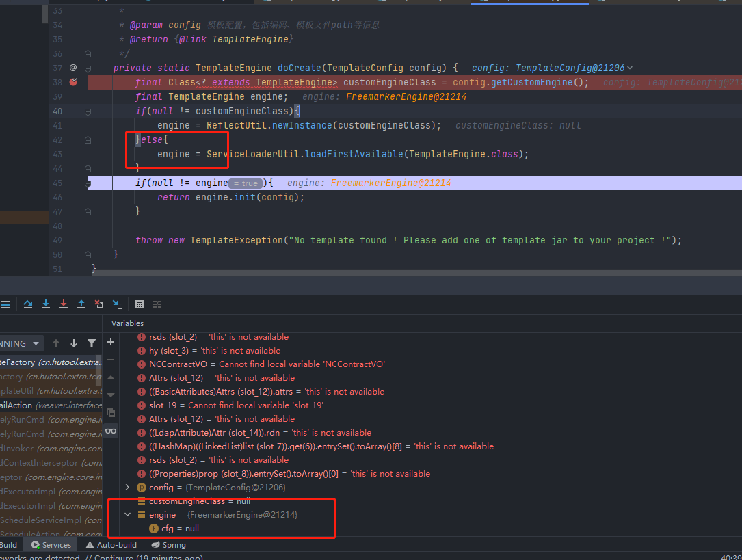The width and height of the screenshot is (742, 560).
Task: Click the Variables panel header
Action: coord(127,323)
